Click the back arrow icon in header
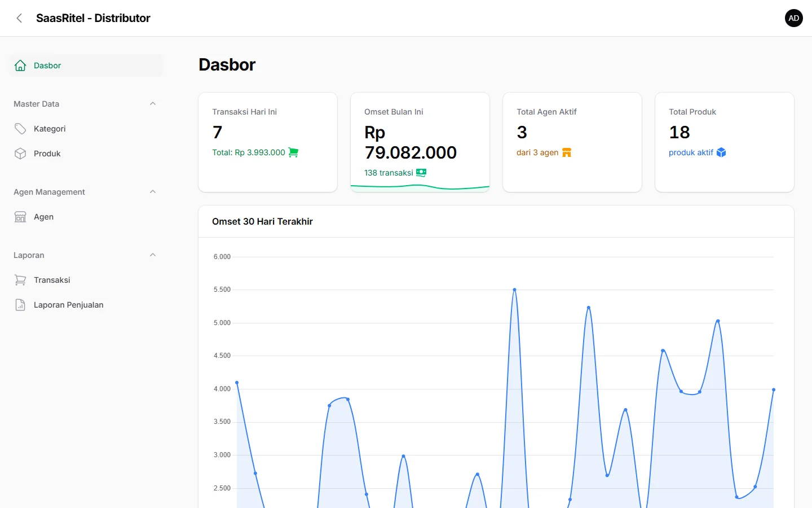The width and height of the screenshot is (812, 508). click(x=19, y=18)
